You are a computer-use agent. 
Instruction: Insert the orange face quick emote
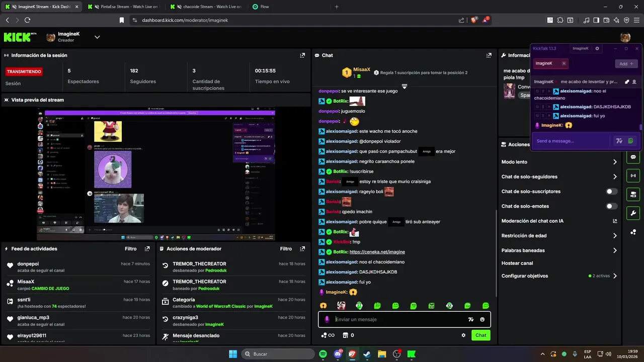point(323,306)
